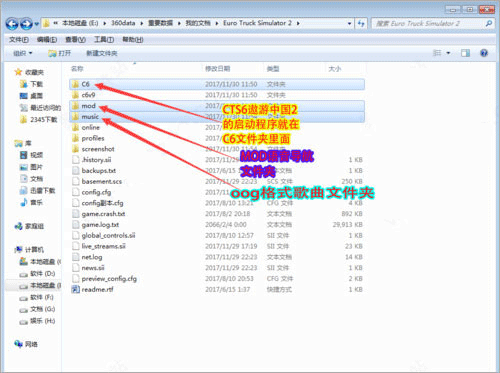Viewport: 500px width, 373px height.
Task: Expand the 360data breadcrumb arrow
Action: tap(142, 23)
